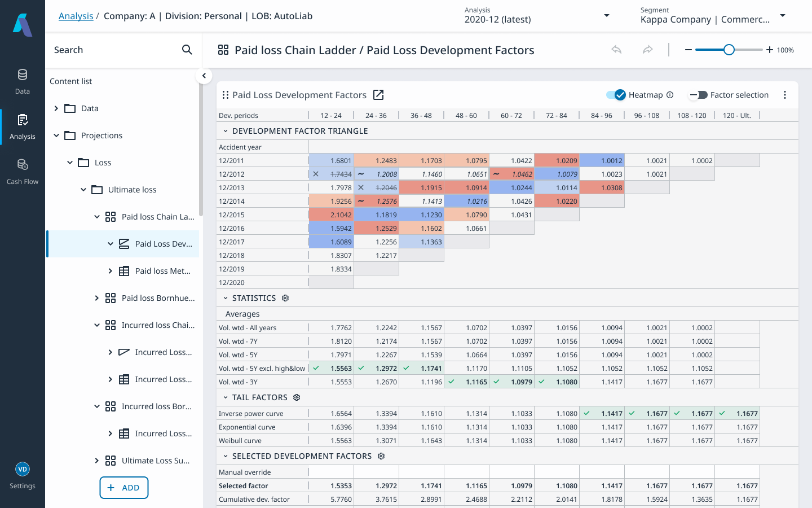Toggle checkmark on Vol. wtd 5Y excl. 1.2972
Screen dimensions: 812x508
(361, 368)
